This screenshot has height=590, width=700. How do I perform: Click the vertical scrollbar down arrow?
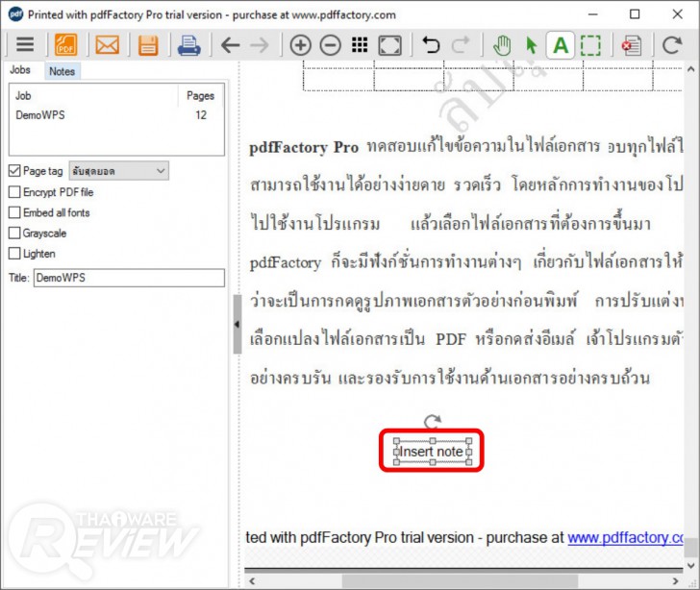(690, 566)
